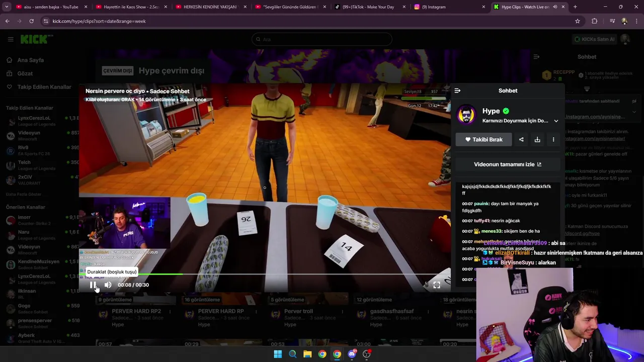Open browser extensions puzzle icon

(595, 21)
